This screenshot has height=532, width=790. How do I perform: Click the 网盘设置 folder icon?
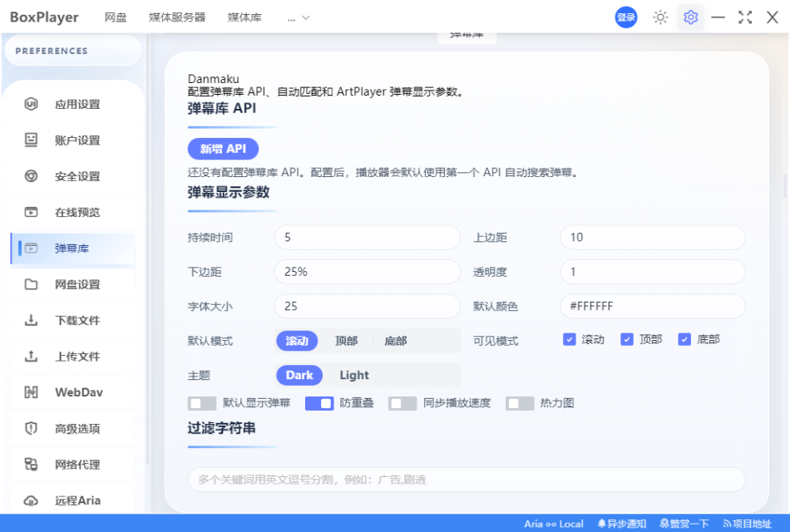tap(32, 284)
